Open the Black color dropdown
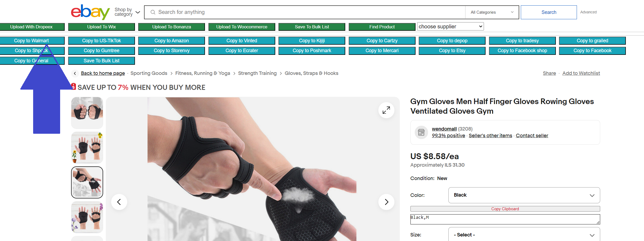The height and width of the screenshot is (241, 644). point(524,195)
